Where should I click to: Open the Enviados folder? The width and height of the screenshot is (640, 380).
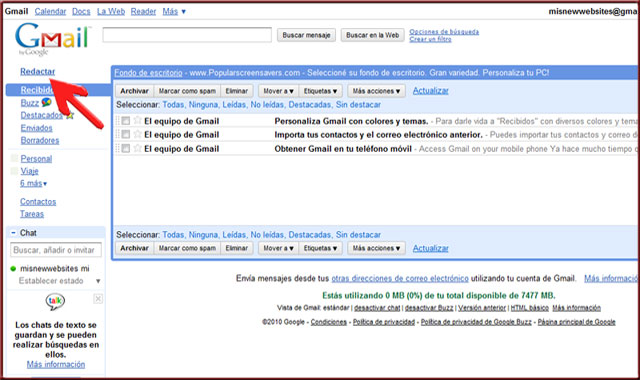coord(37,128)
